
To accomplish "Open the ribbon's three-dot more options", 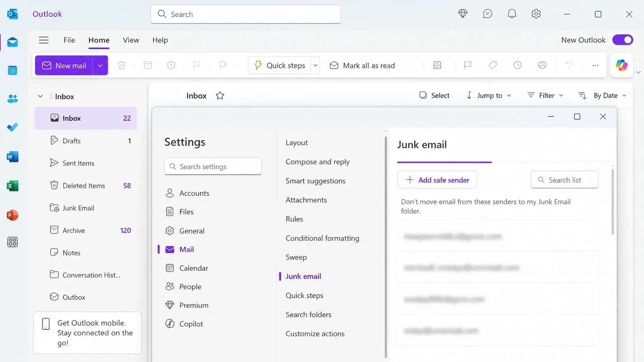I will pyautogui.click(x=595, y=65).
